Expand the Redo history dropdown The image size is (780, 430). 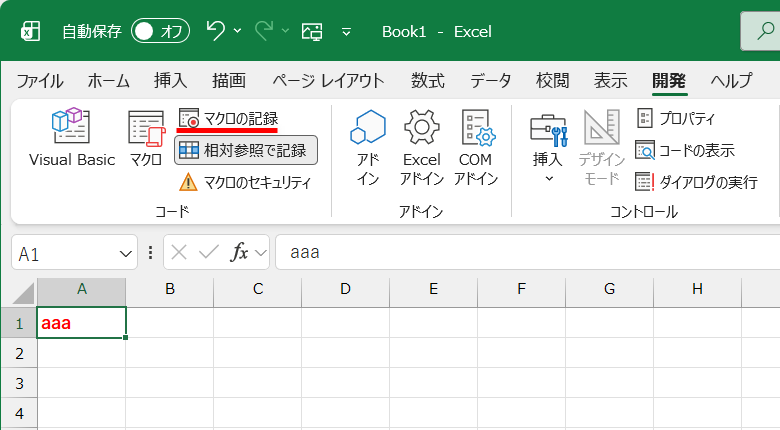pos(286,31)
